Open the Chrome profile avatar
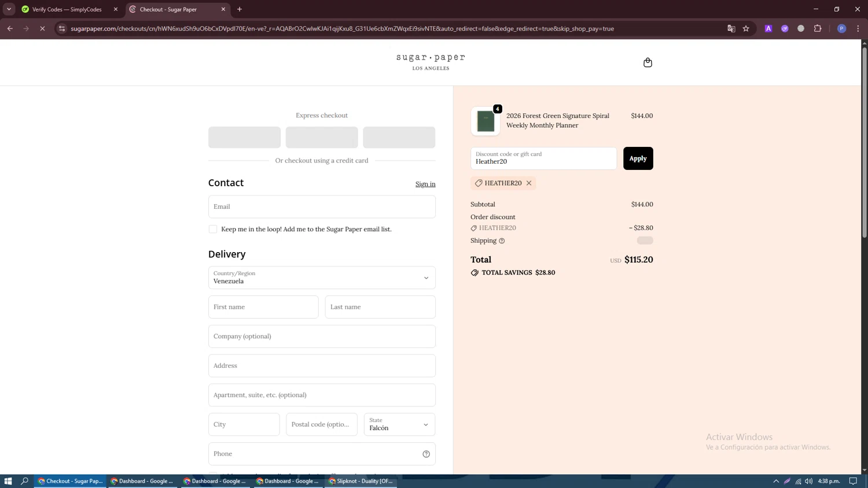Screen dimensions: 868x488 [x=841, y=28]
